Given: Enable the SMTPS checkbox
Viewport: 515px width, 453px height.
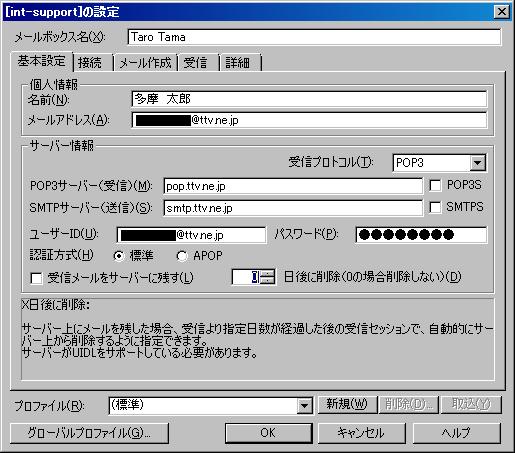Looking at the screenshot, I should 435,207.
